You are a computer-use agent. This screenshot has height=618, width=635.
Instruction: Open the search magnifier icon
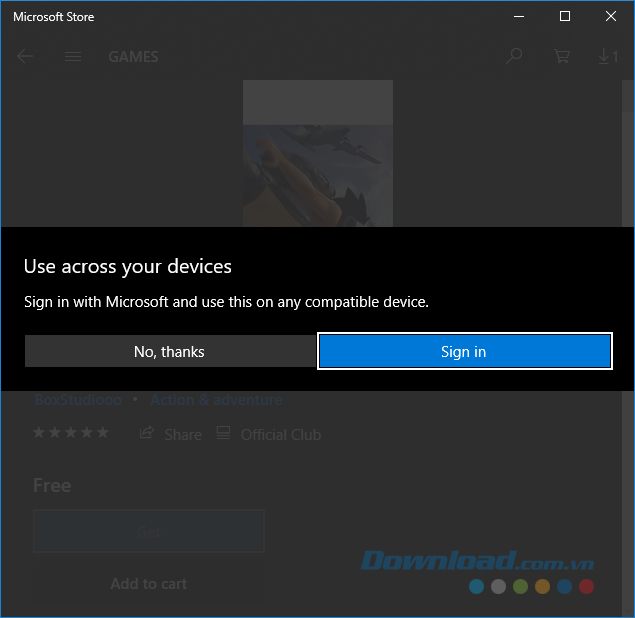click(514, 56)
